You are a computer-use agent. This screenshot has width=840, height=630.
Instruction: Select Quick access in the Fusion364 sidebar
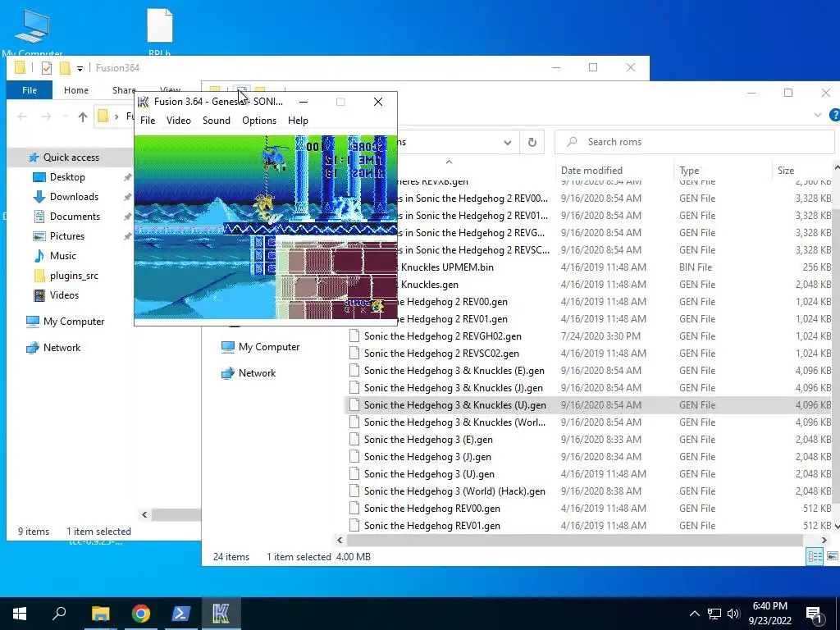(71, 157)
